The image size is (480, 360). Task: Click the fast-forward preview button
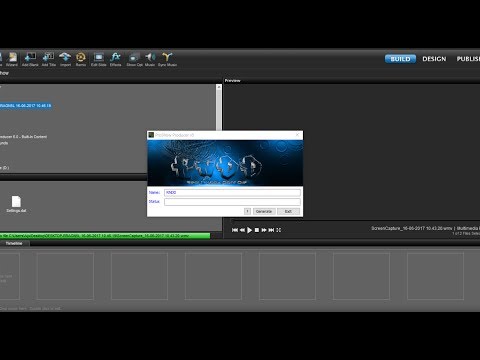264,230
